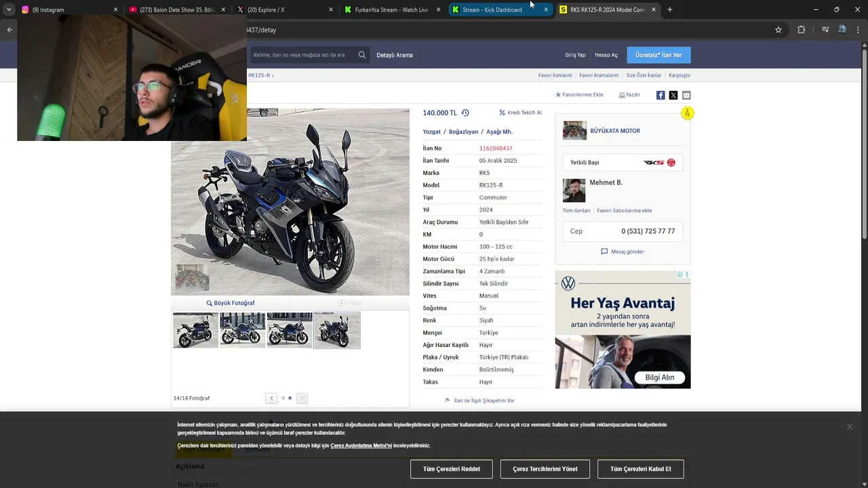Select the second photo thumbnail
Viewport: 868px width, 488px height.
[x=243, y=330]
